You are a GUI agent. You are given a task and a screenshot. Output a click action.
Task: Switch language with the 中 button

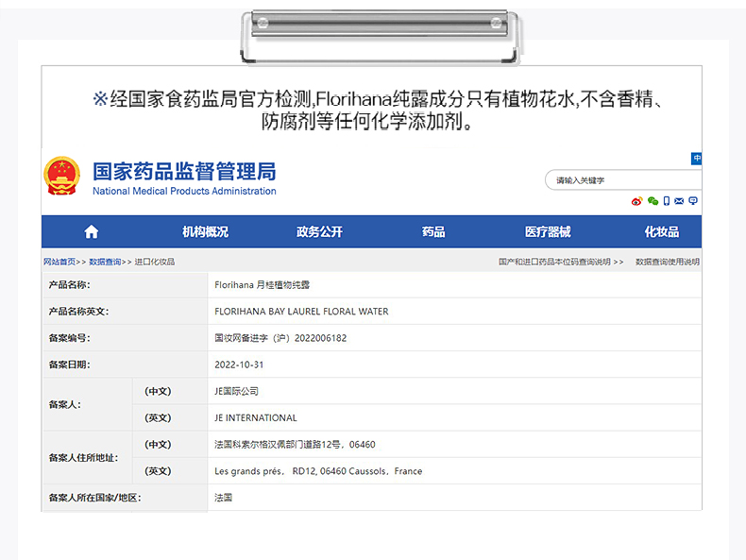697,159
